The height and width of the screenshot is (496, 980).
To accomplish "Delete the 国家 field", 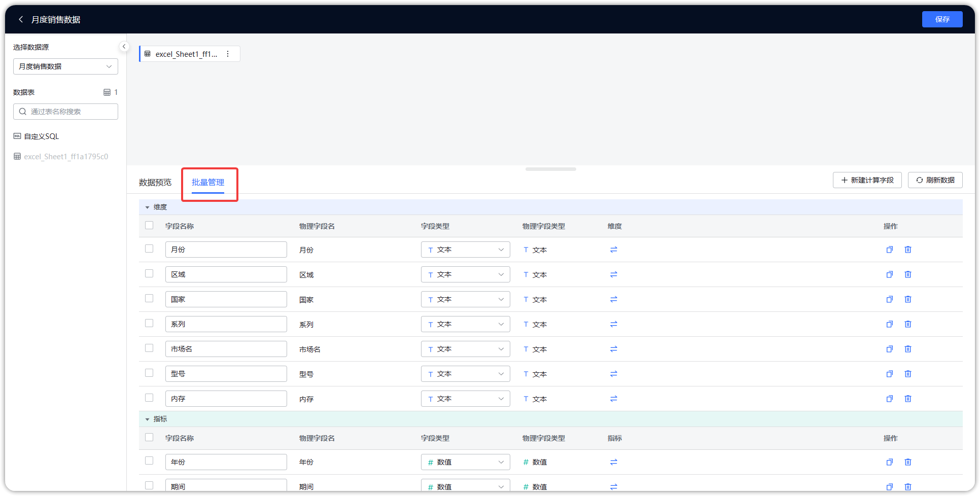I will click(x=908, y=299).
